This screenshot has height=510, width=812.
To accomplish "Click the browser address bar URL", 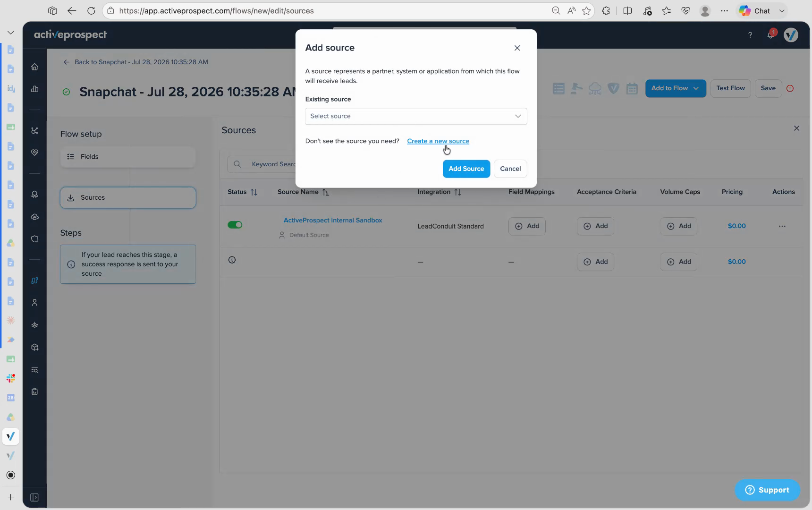I will 217,11.
